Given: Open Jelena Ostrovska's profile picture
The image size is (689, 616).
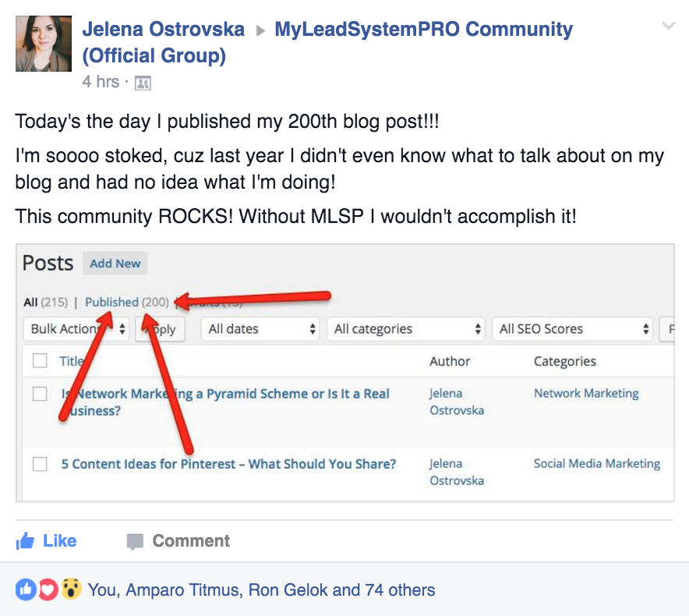Looking at the screenshot, I should tap(44, 44).
